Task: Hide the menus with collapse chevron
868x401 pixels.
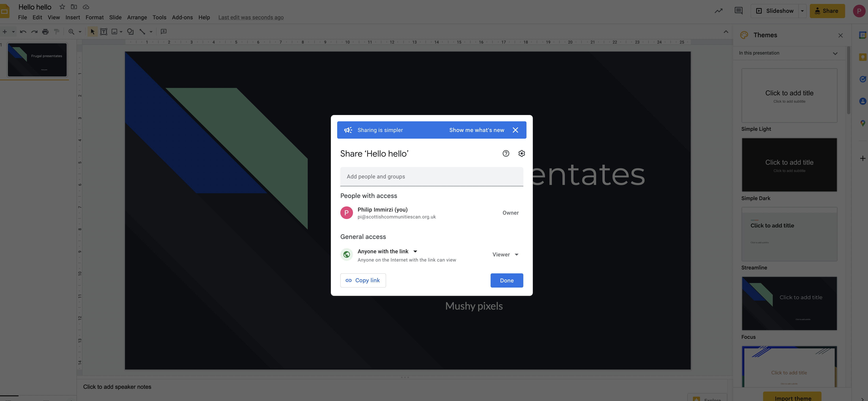Action: (726, 32)
